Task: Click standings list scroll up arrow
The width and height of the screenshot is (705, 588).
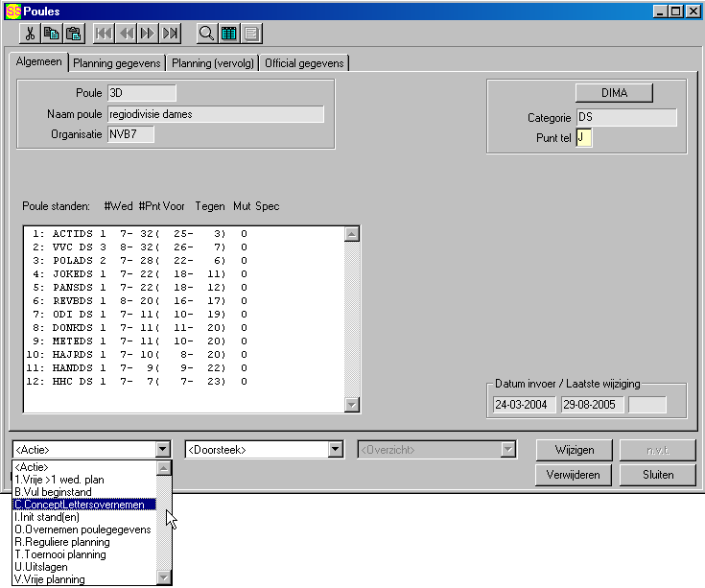Action: (352, 234)
